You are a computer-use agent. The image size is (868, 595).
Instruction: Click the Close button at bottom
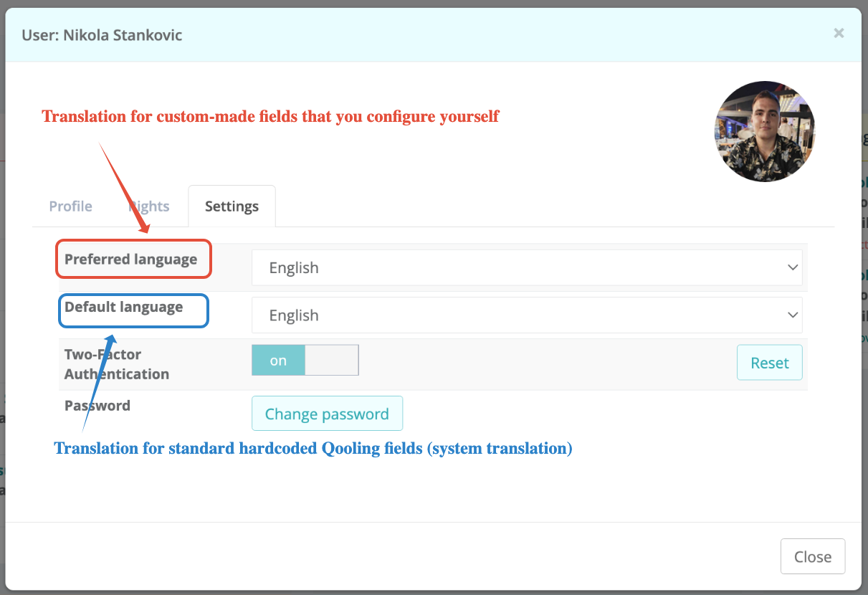(x=813, y=557)
